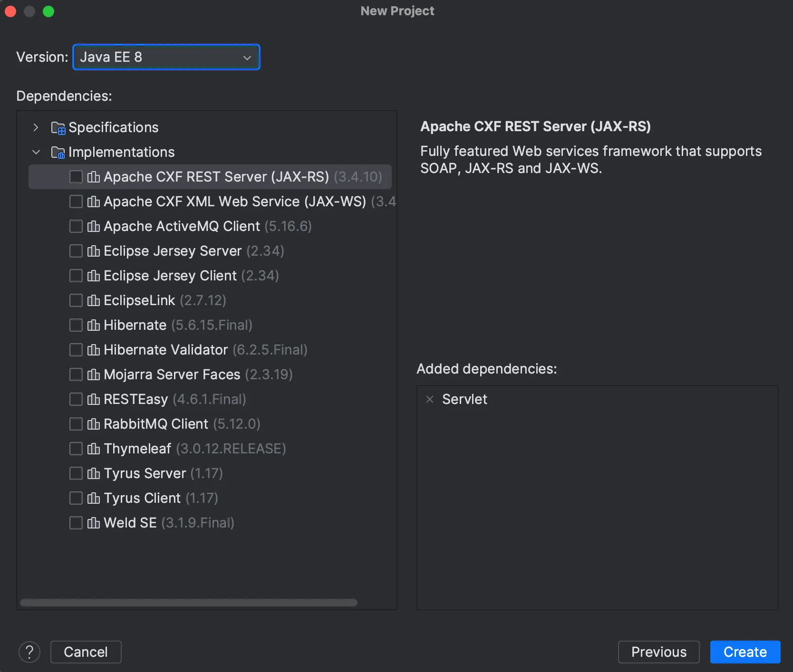The image size is (793, 672).
Task: Tick the Tyrus Client checkbox
Action: point(76,498)
